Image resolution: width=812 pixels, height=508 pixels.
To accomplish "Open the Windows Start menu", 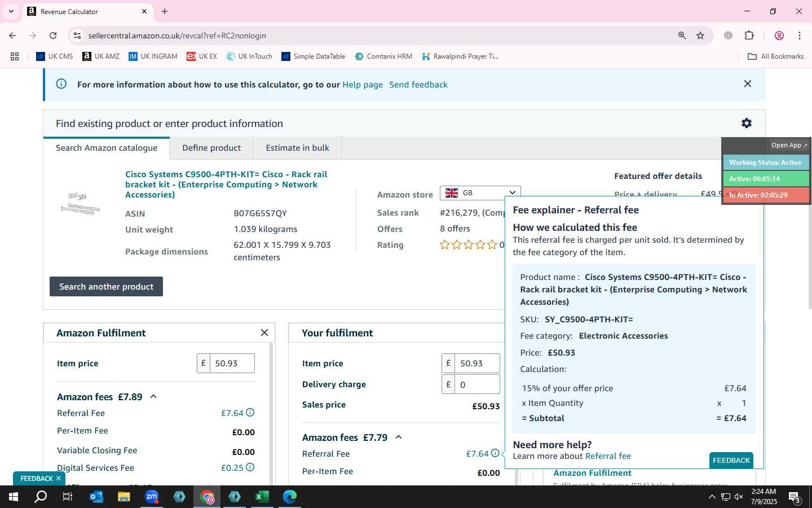I will coord(14,497).
